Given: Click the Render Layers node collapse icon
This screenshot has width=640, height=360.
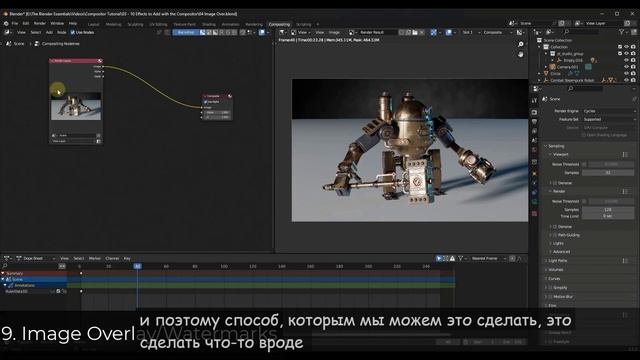Looking at the screenshot, I should (52, 61).
